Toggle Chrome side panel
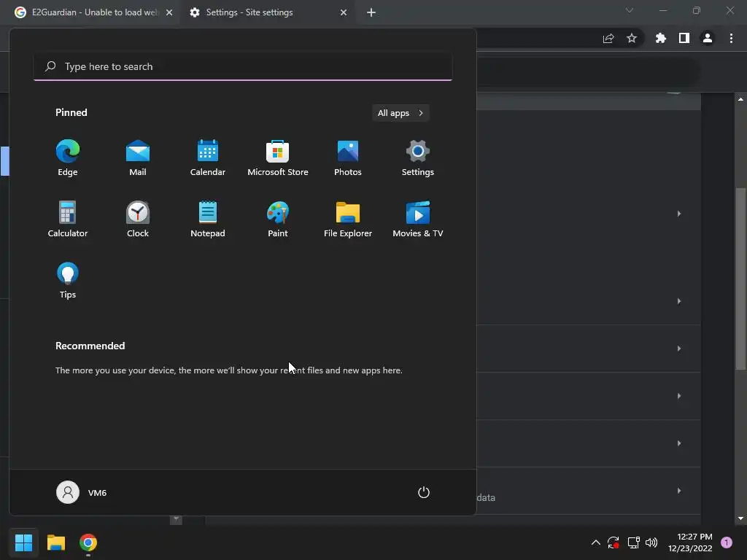This screenshot has height=560, width=747. (x=684, y=38)
